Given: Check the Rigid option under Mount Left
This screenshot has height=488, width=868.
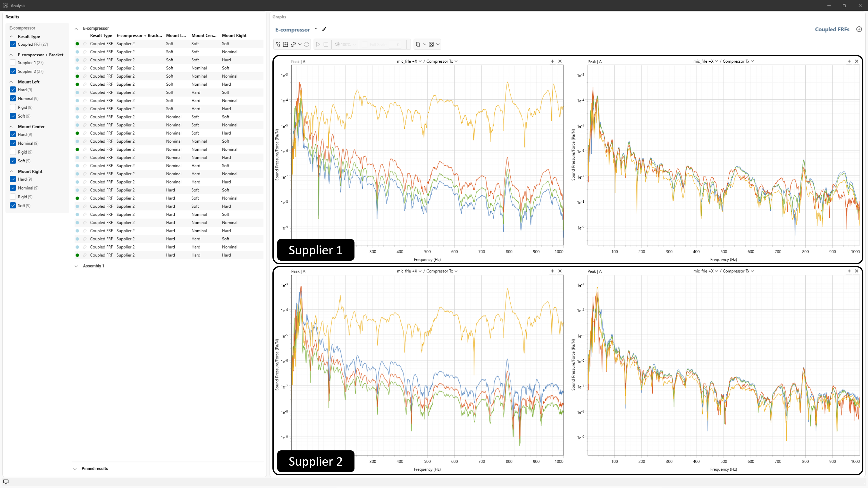Looking at the screenshot, I should [13, 107].
